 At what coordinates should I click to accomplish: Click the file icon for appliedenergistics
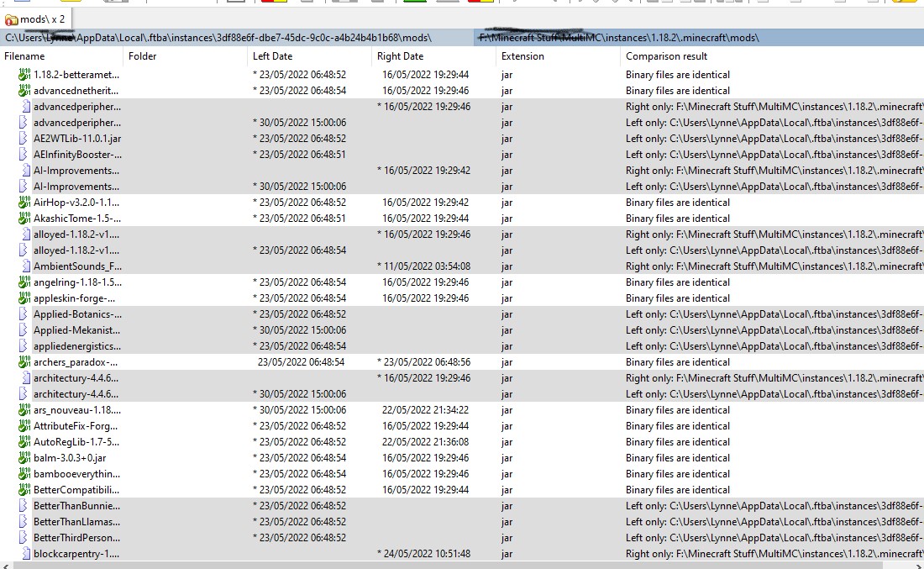click(x=24, y=345)
